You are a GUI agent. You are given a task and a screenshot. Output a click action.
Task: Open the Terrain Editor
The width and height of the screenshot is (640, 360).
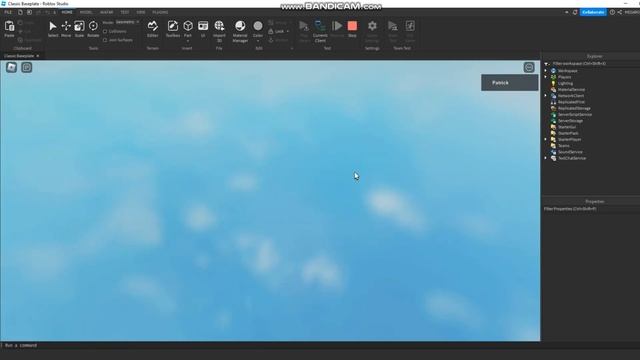click(x=153, y=26)
